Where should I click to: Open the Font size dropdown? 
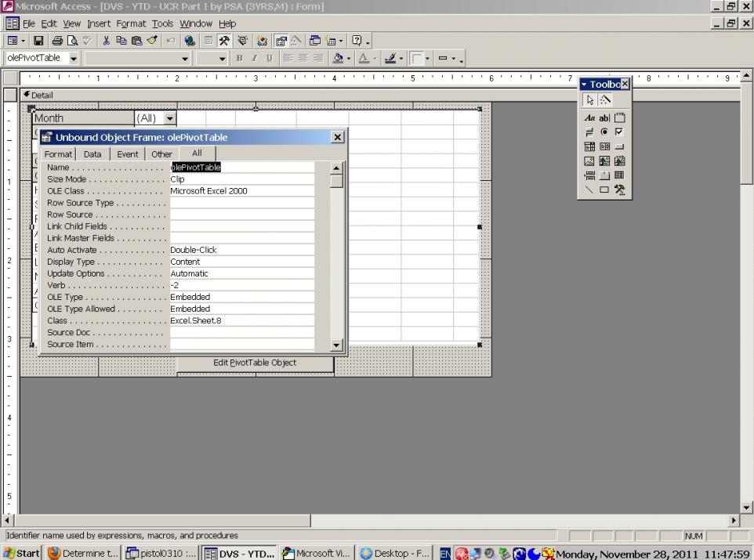[x=222, y=59]
